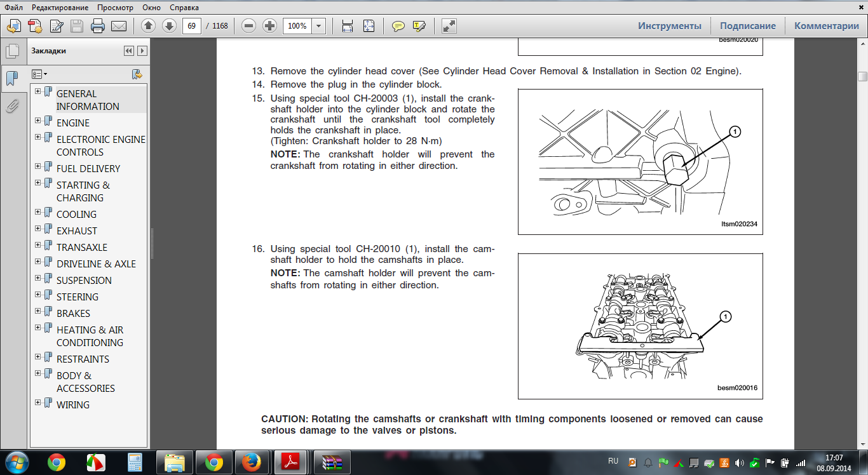Expand the WIRING bookmark node
This screenshot has height=475, width=868.
tap(38, 403)
